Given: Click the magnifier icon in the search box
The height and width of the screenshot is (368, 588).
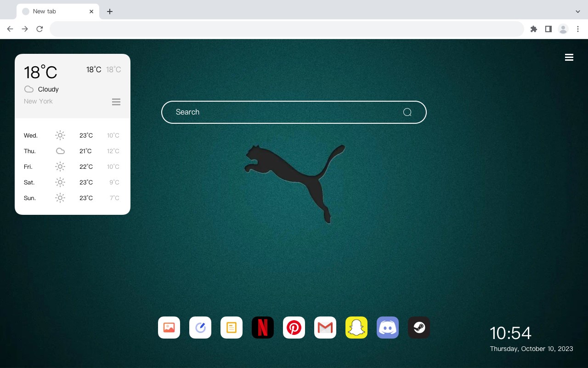Looking at the screenshot, I should [x=407, y=112].
